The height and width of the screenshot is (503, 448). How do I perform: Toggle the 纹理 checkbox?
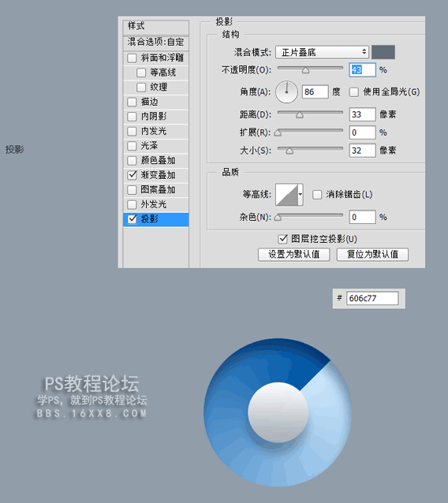point(141,88)
